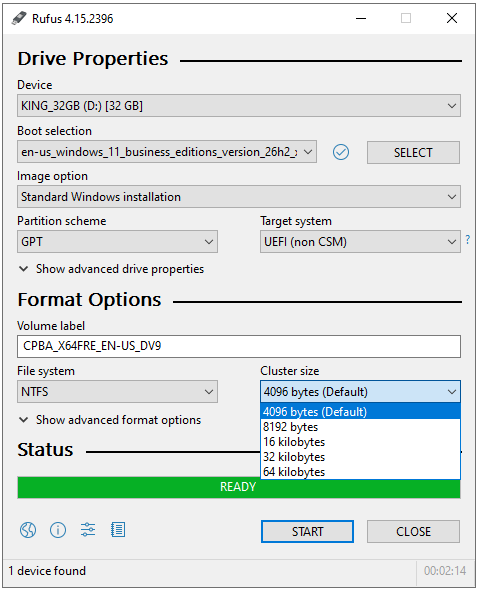
Task: Select 32 kilobytes cluster option
Action: pyautogui.click(x=360, y=457)
